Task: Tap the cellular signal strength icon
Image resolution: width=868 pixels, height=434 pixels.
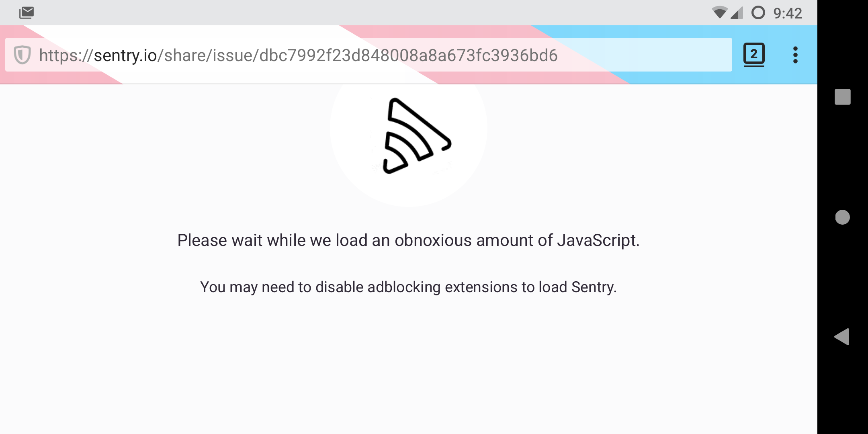Action: [737, 14]
